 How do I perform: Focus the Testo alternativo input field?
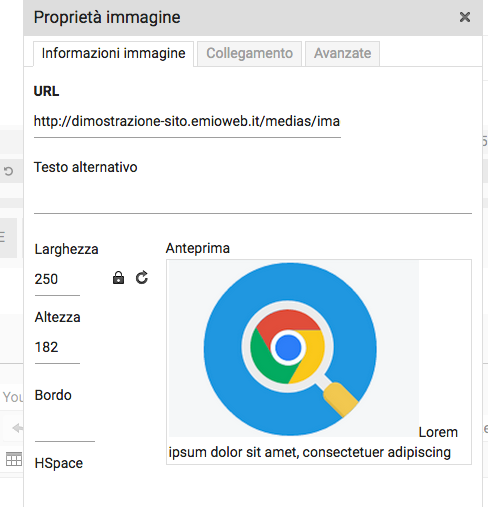click(x=253, y=198)
